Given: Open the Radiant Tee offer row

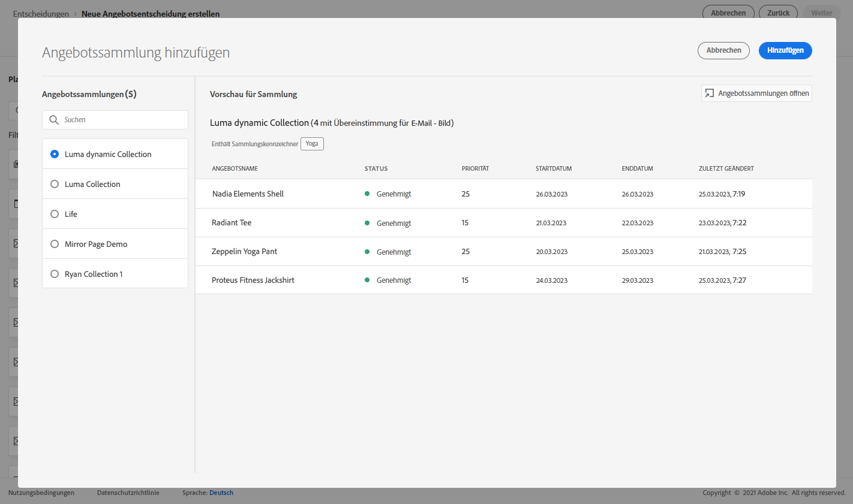Looking at the screenshot, I should click(x=504, y=223).
